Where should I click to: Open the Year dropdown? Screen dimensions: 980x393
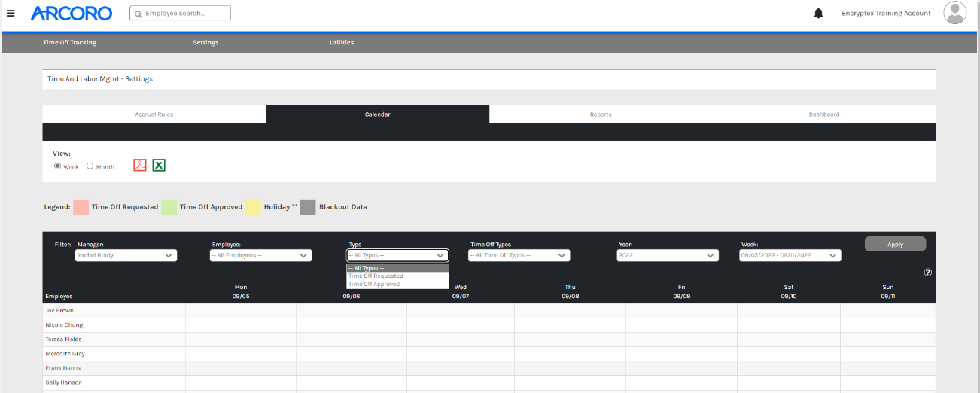click(x=667, y=255)
